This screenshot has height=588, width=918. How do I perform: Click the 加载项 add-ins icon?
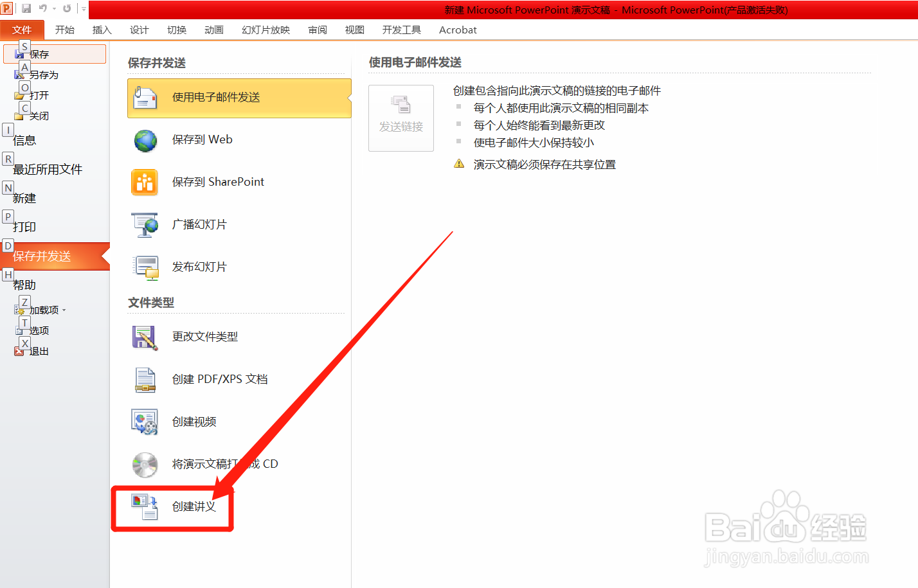[x=19, y=310]
